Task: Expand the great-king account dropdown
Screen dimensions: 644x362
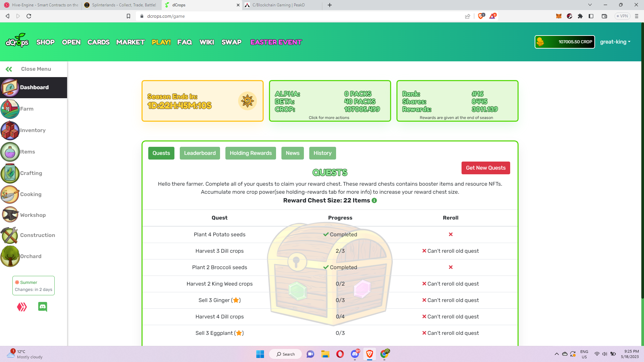Action: click(x=615, y=42)
